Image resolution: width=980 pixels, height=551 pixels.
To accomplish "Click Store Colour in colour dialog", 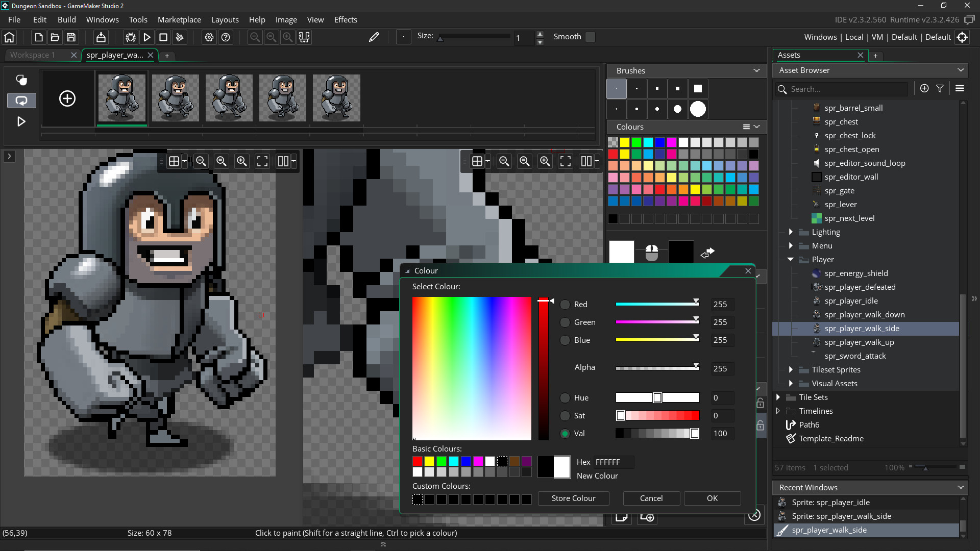I will click(x=574, y=498).
